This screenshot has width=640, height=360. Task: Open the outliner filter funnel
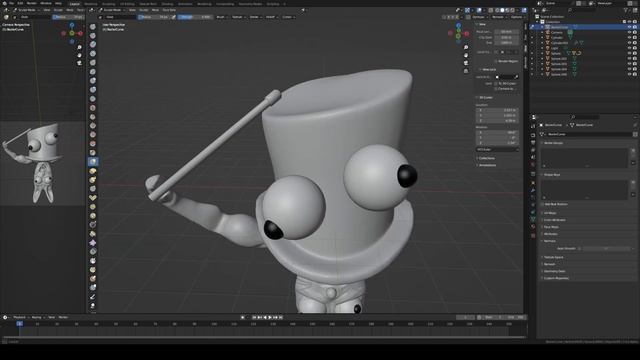tap(627, 10)
